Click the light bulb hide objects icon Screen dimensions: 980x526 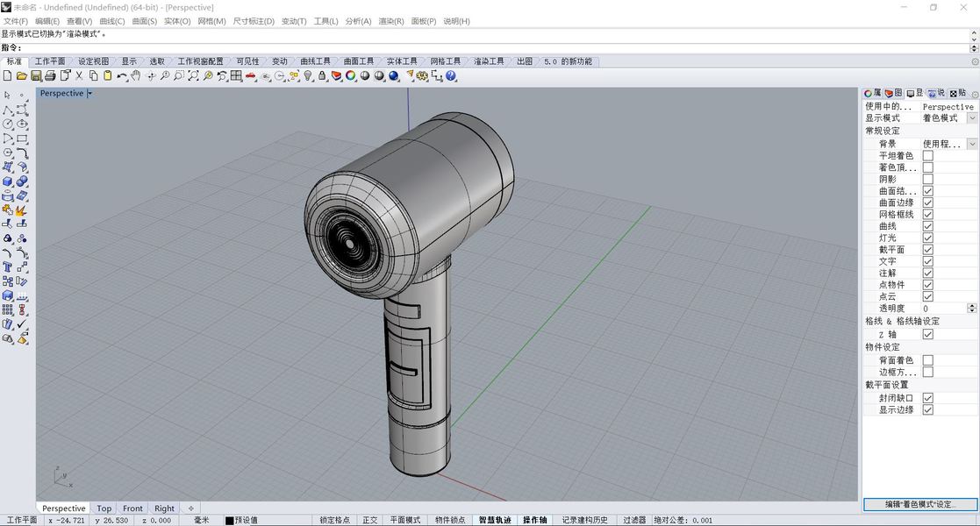(308, 75)
